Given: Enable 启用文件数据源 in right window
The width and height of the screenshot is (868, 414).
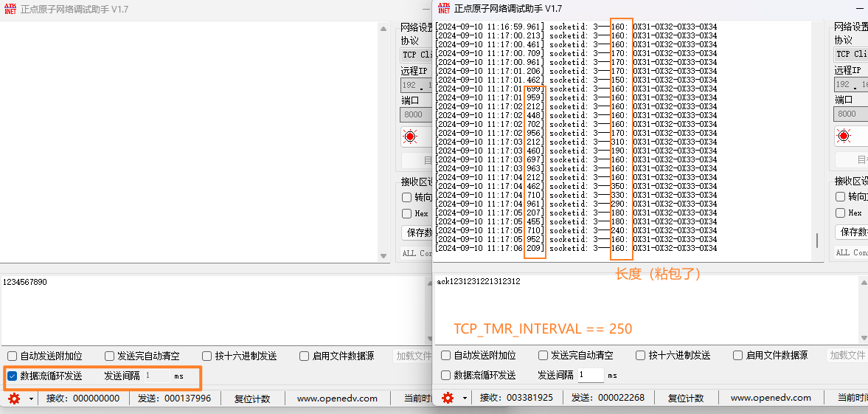Looking at the screenshot, I should pyautogui.click(x=738, y=355).
